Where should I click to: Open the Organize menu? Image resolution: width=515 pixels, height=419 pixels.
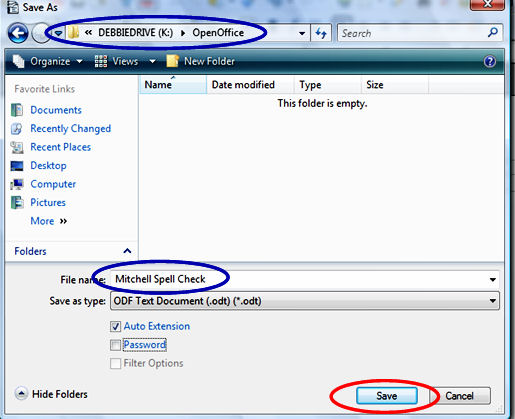tap(48, 61)
